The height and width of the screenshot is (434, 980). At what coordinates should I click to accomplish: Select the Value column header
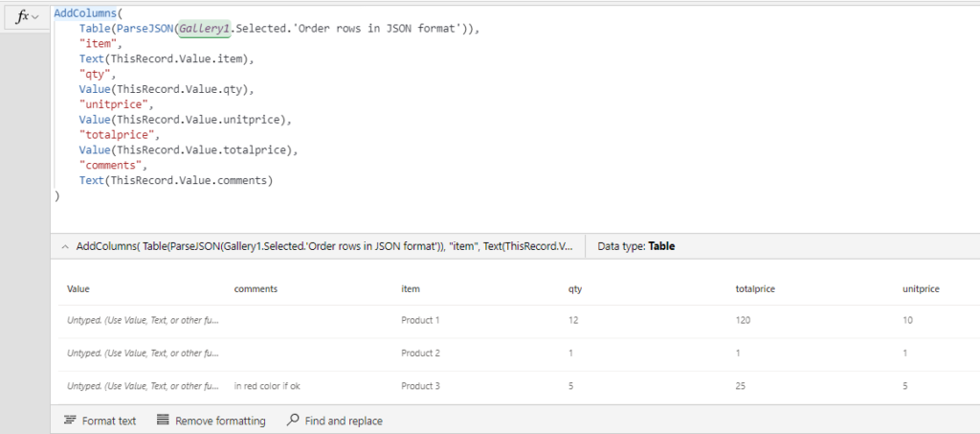click(x=78, y=287)
